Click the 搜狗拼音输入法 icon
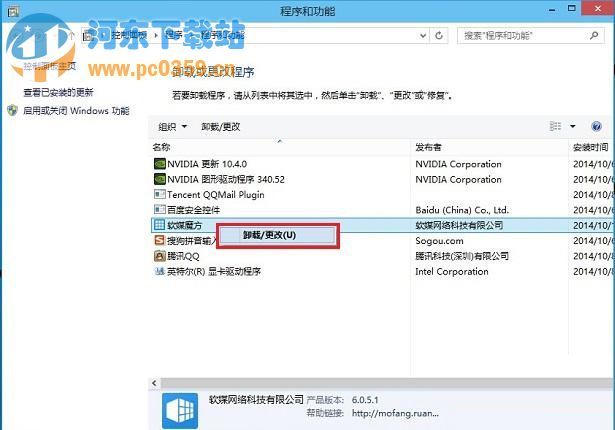 pyautogui.click(x=160, y=240)
